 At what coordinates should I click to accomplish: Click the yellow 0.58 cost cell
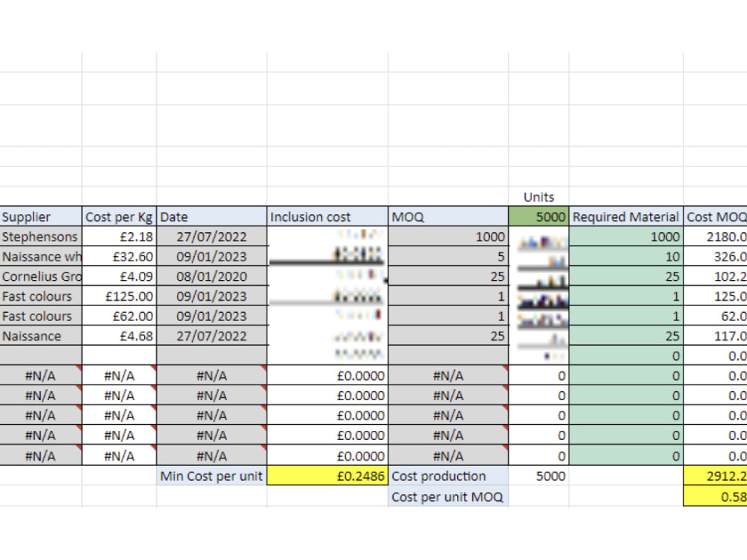pos(716,497)
